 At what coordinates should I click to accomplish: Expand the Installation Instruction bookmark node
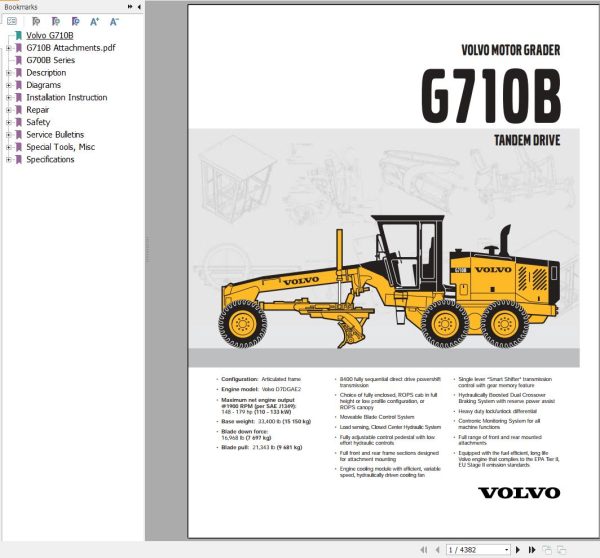pos(8,98)
